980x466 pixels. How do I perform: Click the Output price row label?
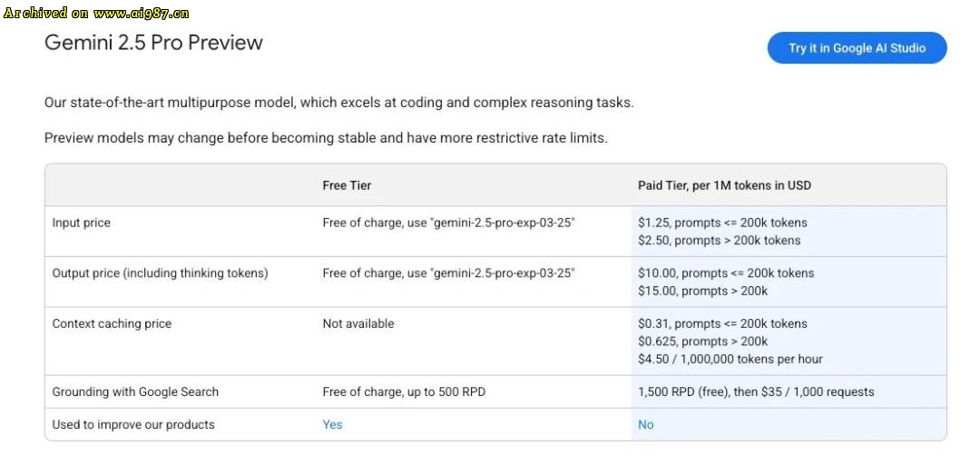click(x=160, y=273)
